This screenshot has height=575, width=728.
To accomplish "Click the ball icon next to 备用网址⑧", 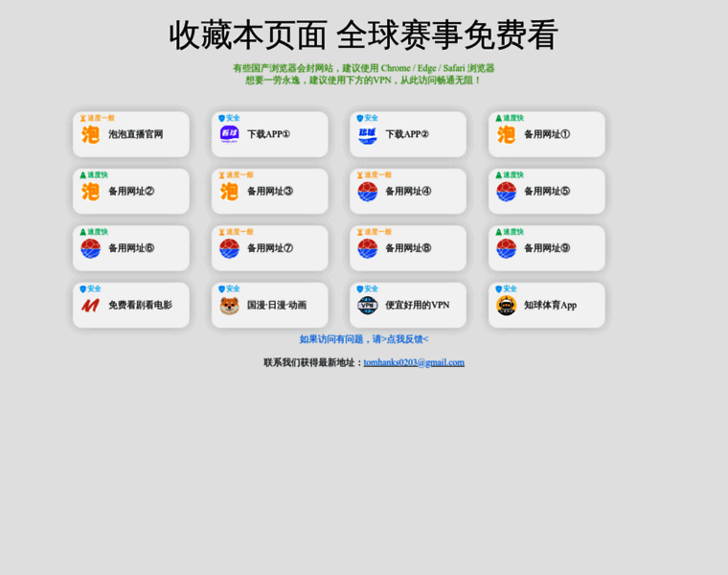I will click(367, 248).
